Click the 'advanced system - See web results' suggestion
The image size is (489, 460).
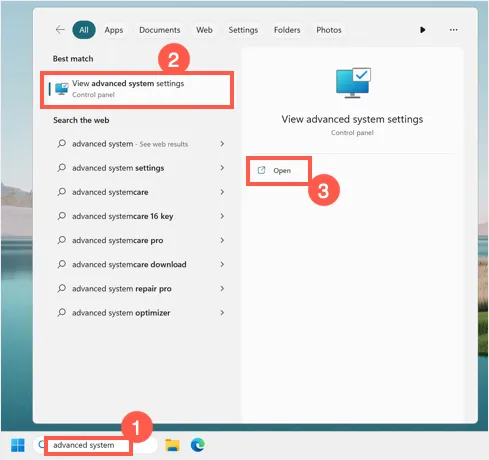coord(140,144)
